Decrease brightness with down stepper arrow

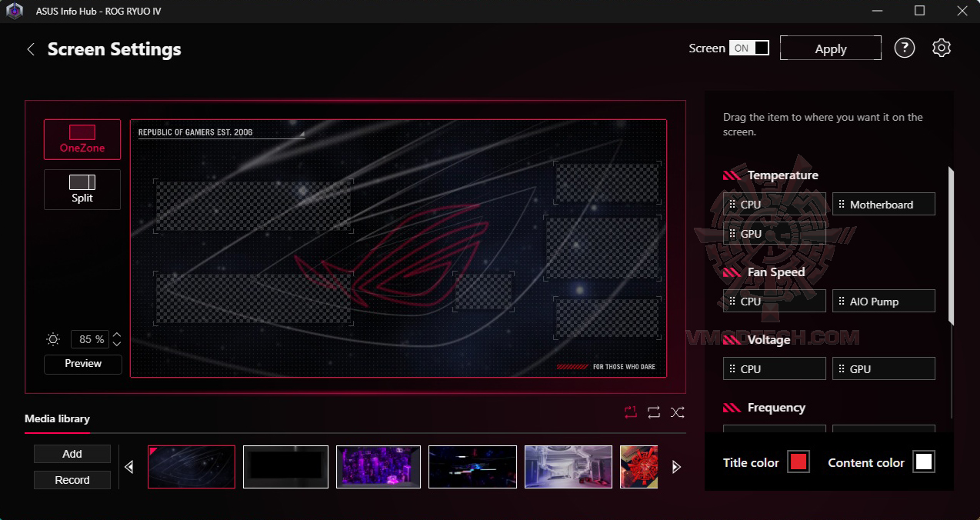[x=117, y=344]
